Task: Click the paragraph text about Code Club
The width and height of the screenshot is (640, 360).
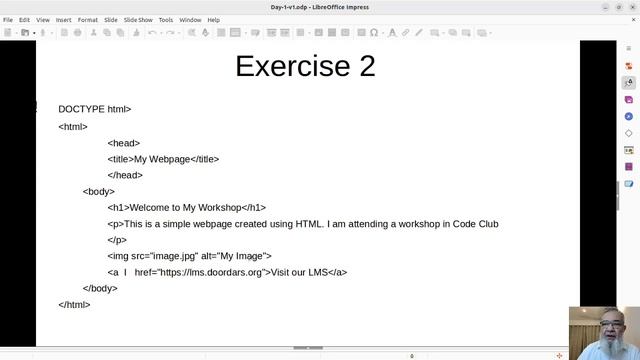Action: coord(303,224)
